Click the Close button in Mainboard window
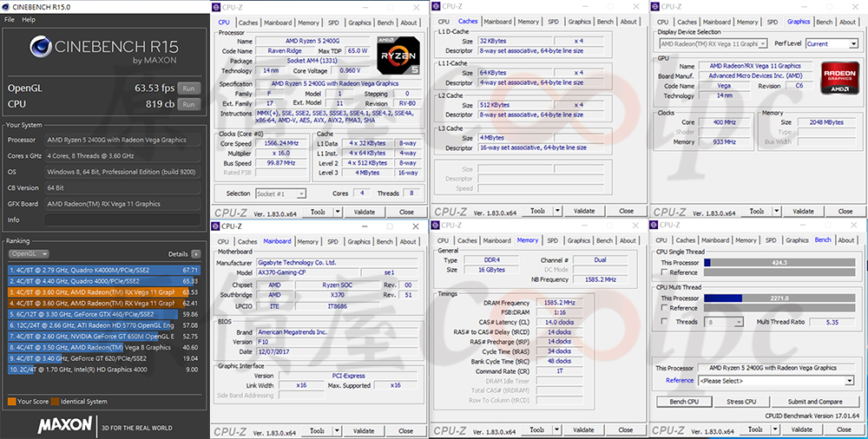Screen dimensions: 868x439 405,431
